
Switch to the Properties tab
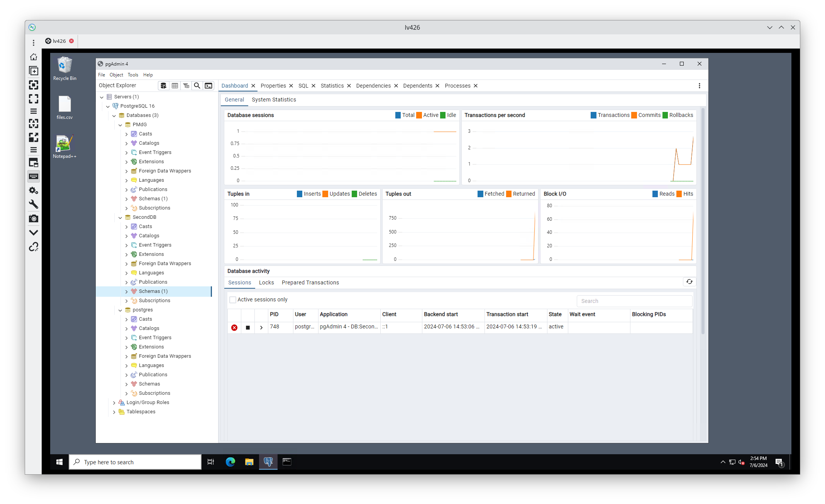[273, 86]
